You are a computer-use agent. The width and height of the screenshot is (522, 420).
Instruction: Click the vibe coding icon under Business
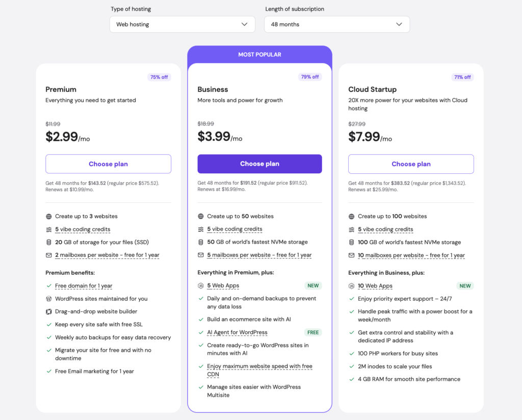tap(201, 229)
